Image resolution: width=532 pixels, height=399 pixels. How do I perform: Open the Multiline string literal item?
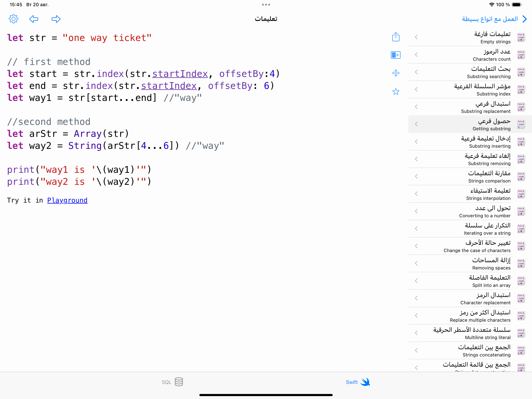pyautogui.click(x=470, y=333)
